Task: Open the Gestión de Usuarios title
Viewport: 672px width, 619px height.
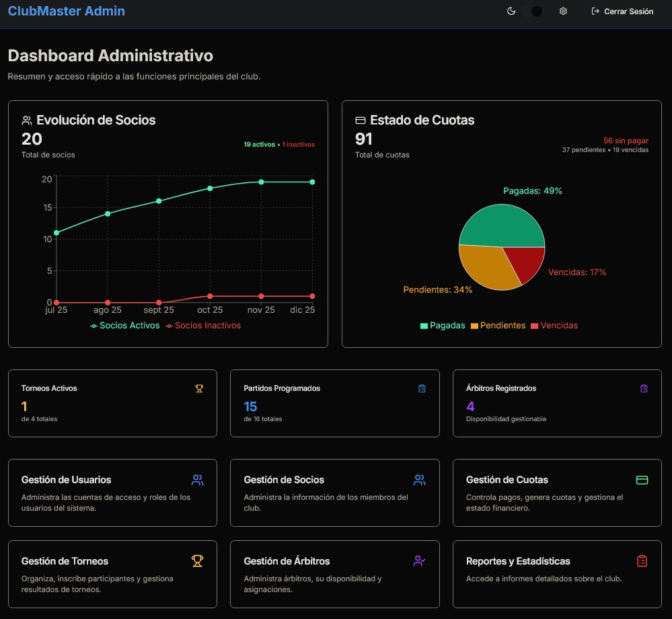Action: tap(67, 480)
